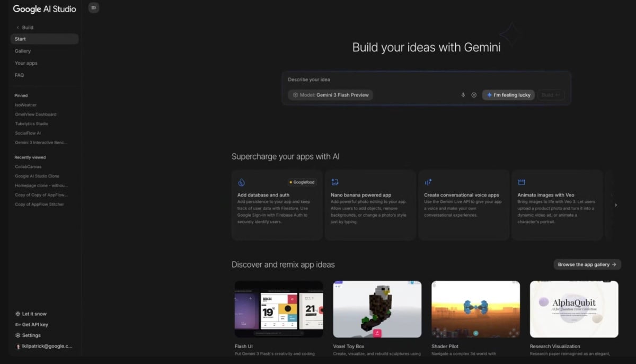Click Browse the app gallery button
636x364 pixels.
point(587,264)
